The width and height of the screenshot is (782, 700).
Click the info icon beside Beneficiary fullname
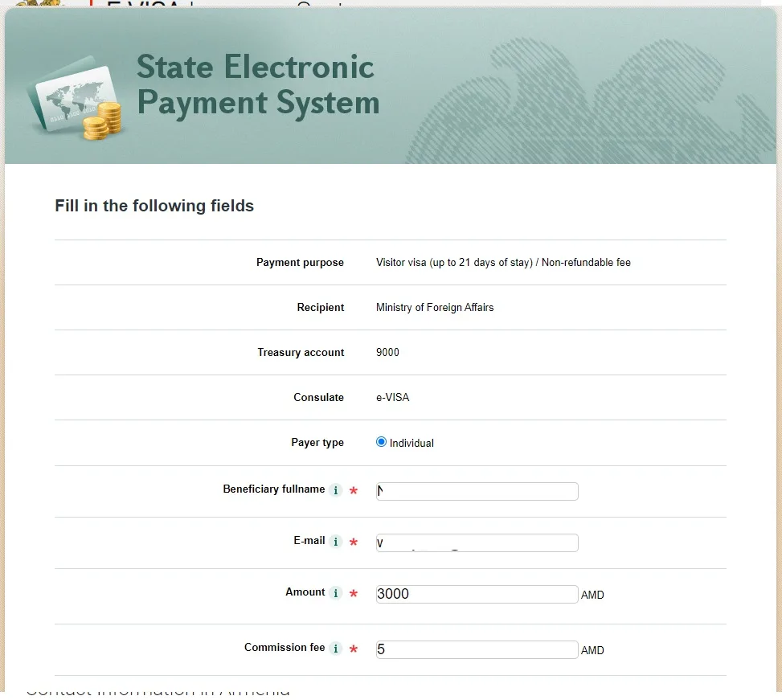click(x=336, y=490)
